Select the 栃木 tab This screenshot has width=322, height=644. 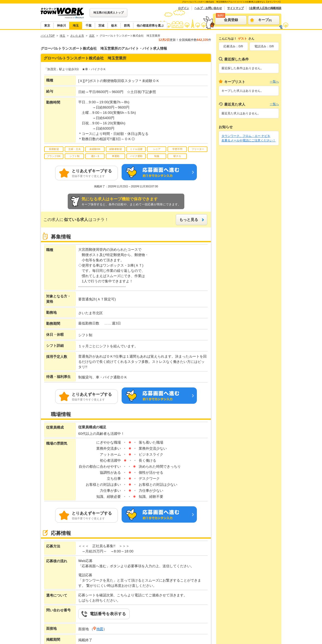(114, 26)
